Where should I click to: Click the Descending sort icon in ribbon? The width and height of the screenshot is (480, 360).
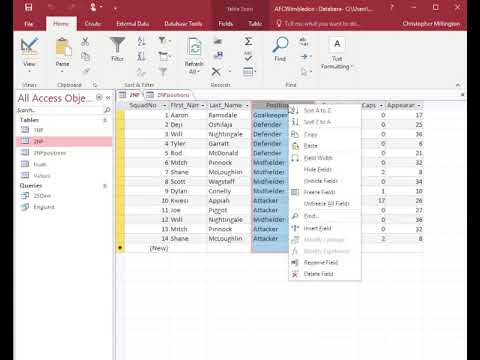click(x=141, y=56)
